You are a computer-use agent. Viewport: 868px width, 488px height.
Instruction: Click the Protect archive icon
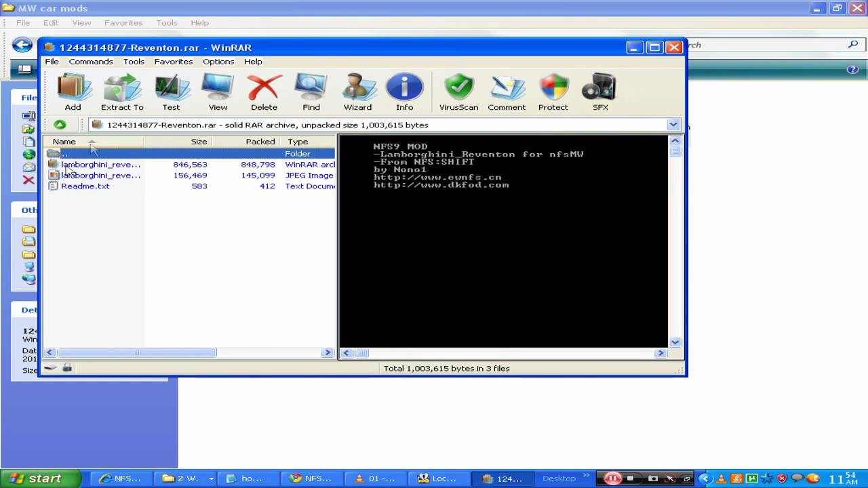(x=553, y=92)
